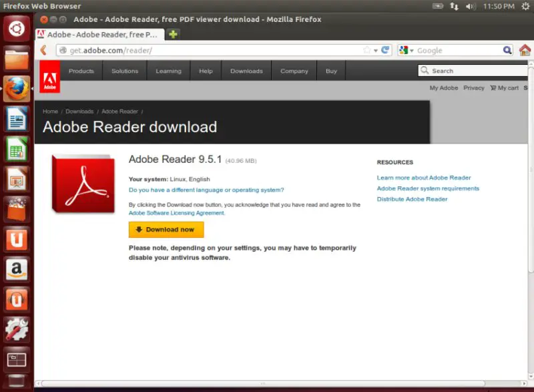Open the Products menu on Adobe navigation
534x392 pixels.
point(81,71)
